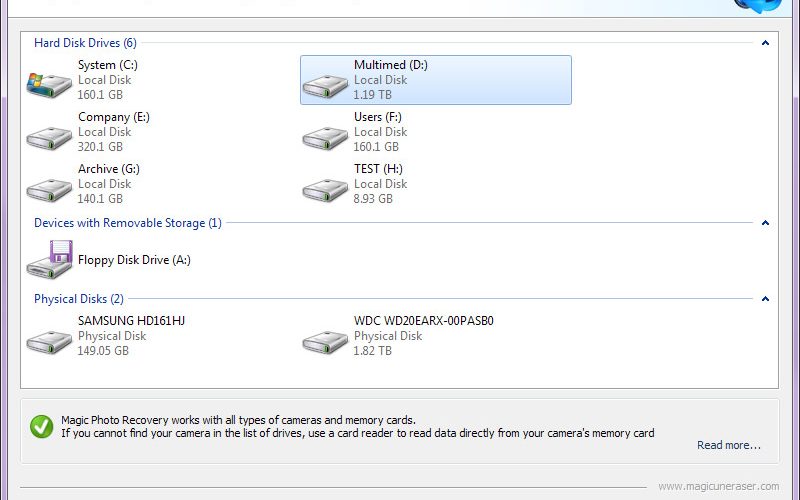Click Devices with Removable Storage (1) header
This screenshot has width=800, height=500.
click(x=128, y=223)
